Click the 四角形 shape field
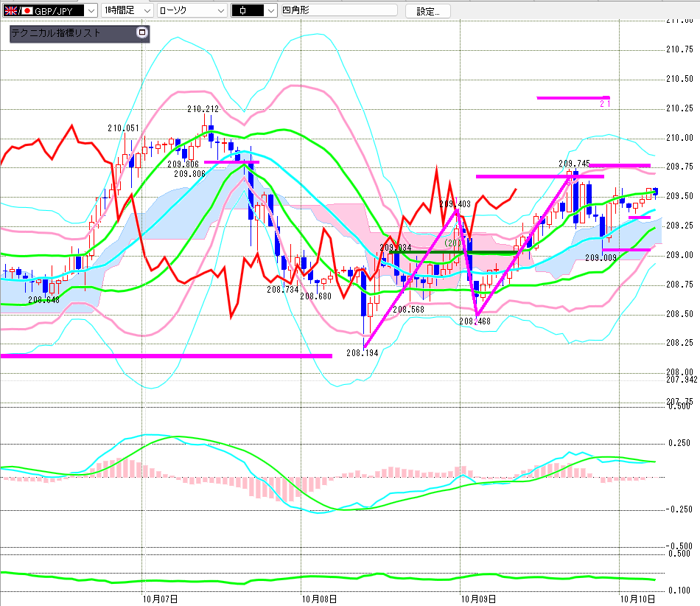Image resolution: width=700 pixels, height=606 pixels. pos(339,10)
